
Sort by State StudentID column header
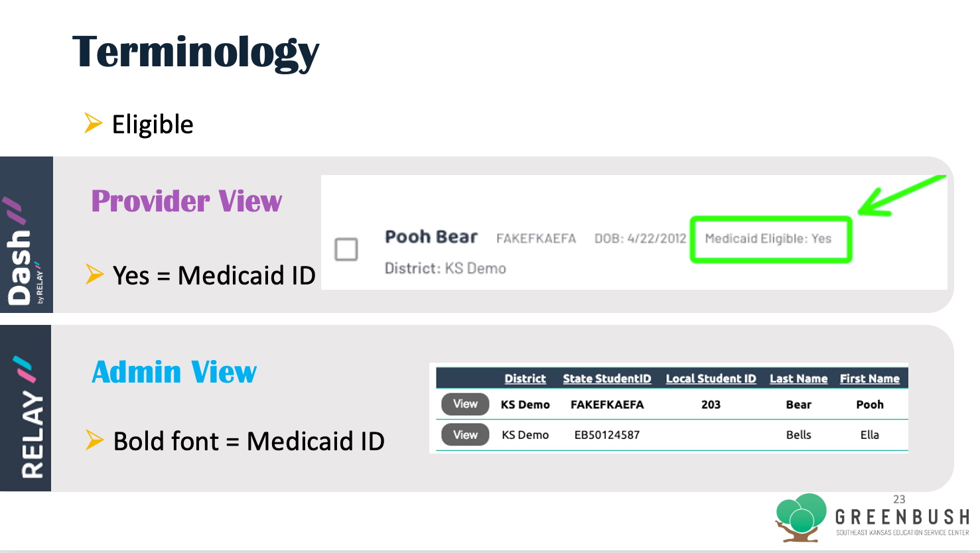pyautogui.click(x=607, y=379)
